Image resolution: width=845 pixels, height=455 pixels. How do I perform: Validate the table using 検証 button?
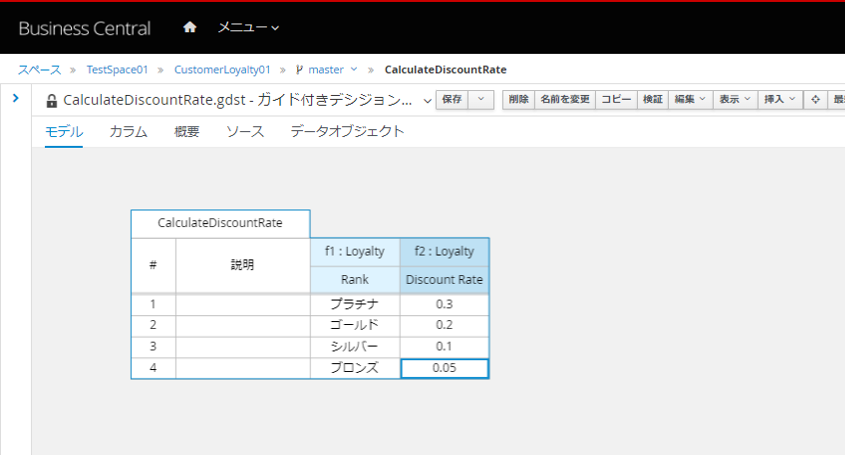pyautogui.click(x=653, y=99)
